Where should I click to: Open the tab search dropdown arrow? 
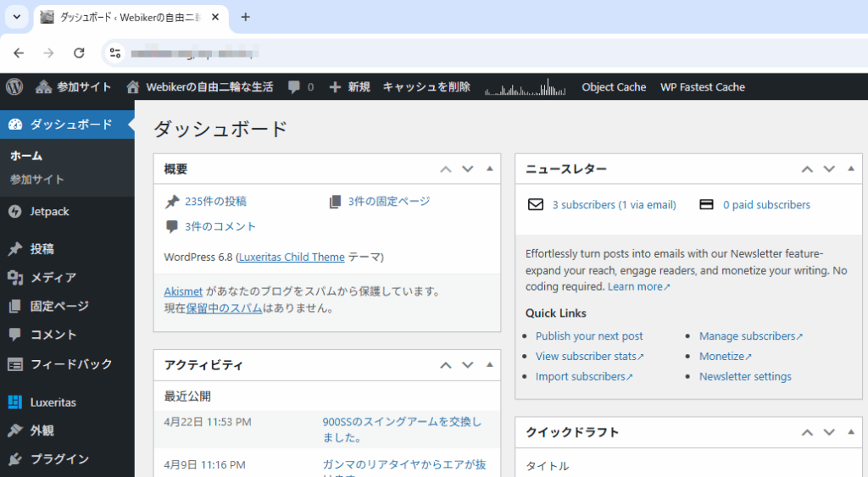[x=17, y=17]
